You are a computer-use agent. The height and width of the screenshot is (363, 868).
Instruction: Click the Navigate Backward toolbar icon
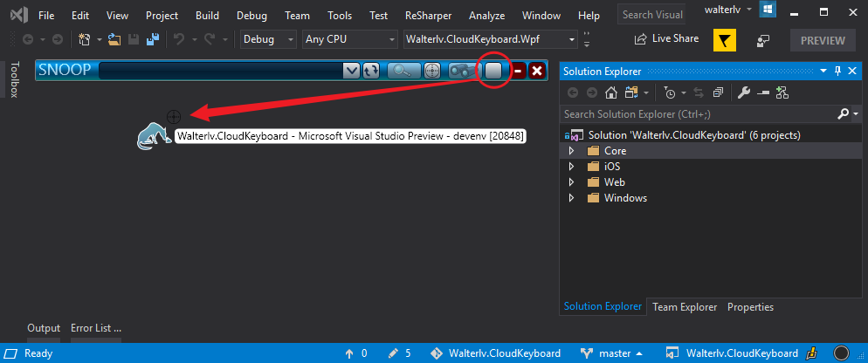tap(28, 40)
